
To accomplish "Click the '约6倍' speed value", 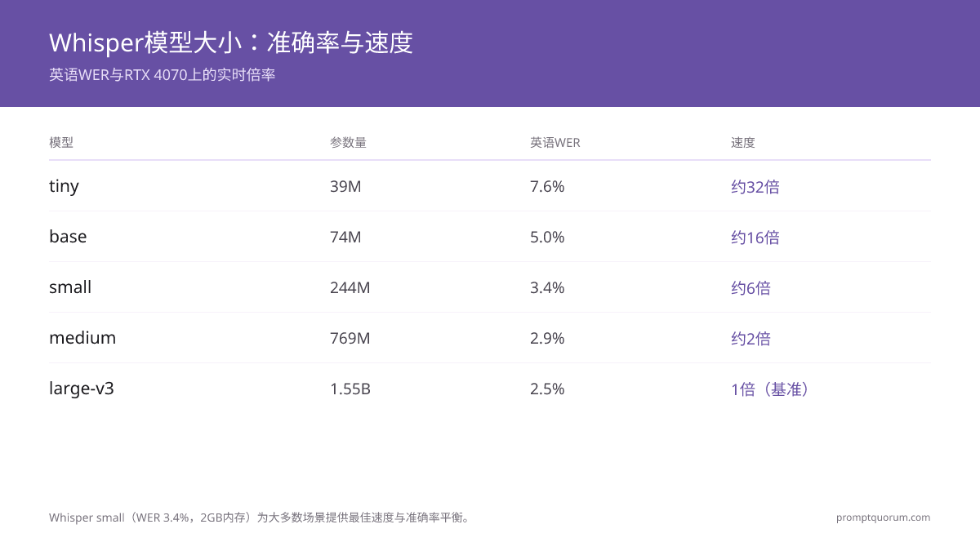I will coord(751,288).
